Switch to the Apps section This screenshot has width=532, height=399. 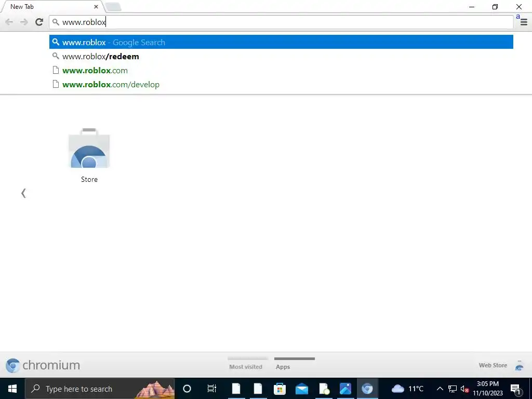click(x=294, y=364)
